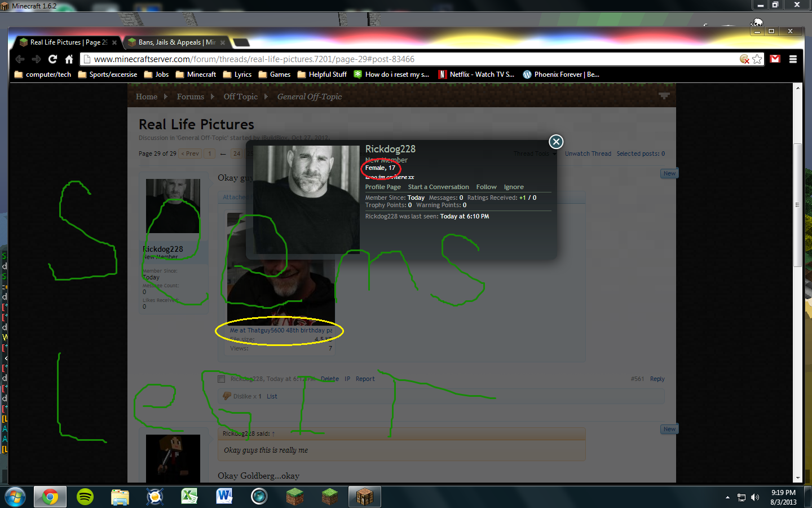This screenshot has width=812, height=508.
Task: Open the 'How do i reset my s...' bookmark
Action: click(x=391, y=75)
